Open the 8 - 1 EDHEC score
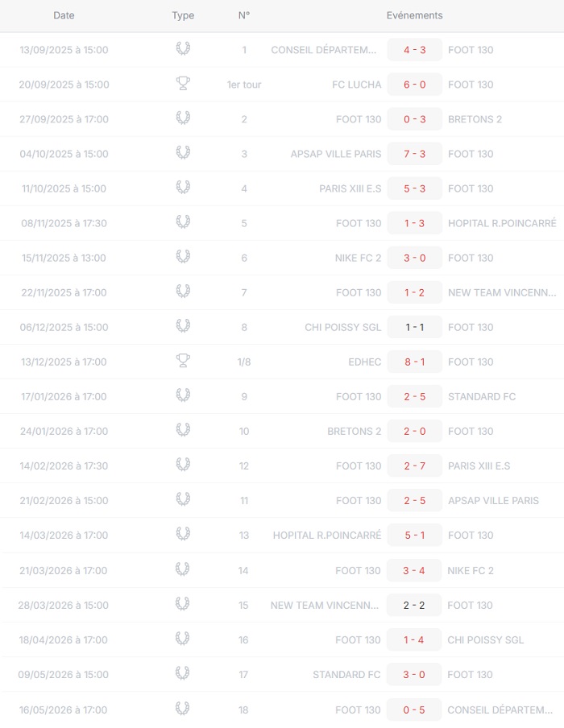This screenshot has width=564, height=728. 414,362
